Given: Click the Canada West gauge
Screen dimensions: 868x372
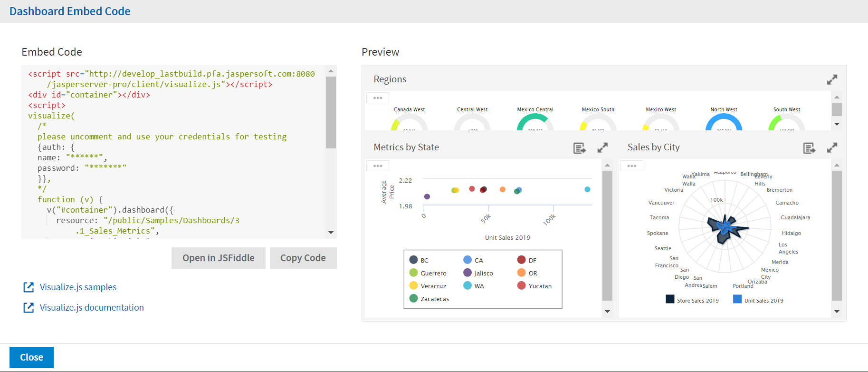Looking at the screenshot, I should point(410,122).
